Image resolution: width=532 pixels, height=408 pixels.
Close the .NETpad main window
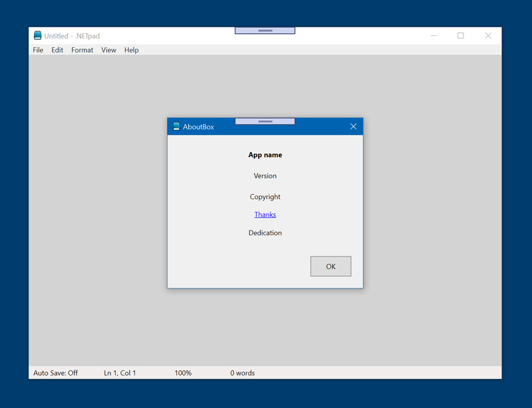(488, 36)
